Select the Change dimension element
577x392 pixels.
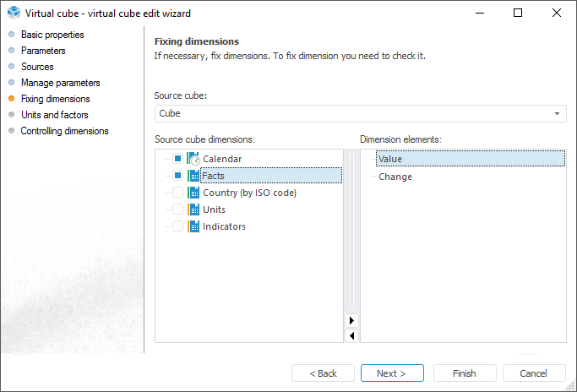[395, 177]
